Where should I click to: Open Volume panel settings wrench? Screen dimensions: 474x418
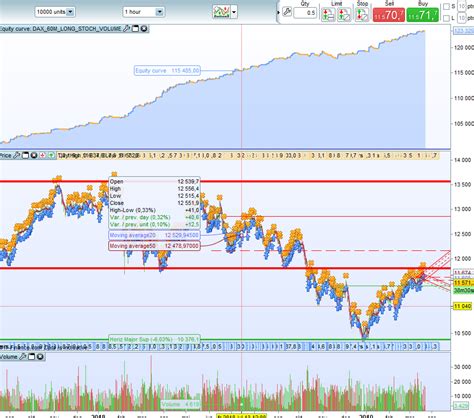(x=22, y=357)
